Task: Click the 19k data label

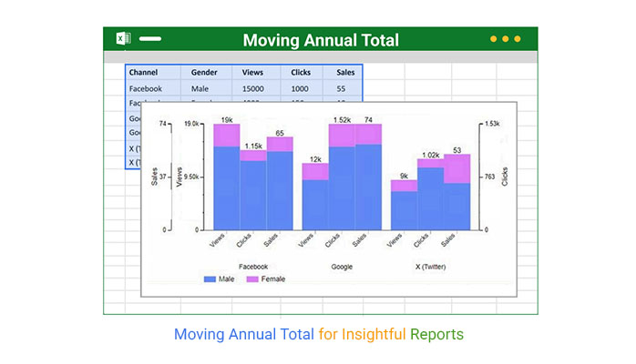Action: [227, 120]
